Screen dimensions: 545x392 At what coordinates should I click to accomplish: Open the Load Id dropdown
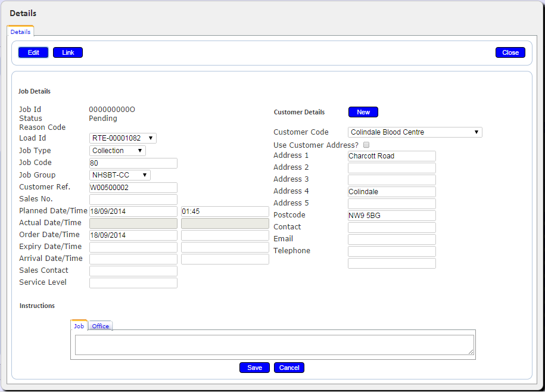pos(123,138)
